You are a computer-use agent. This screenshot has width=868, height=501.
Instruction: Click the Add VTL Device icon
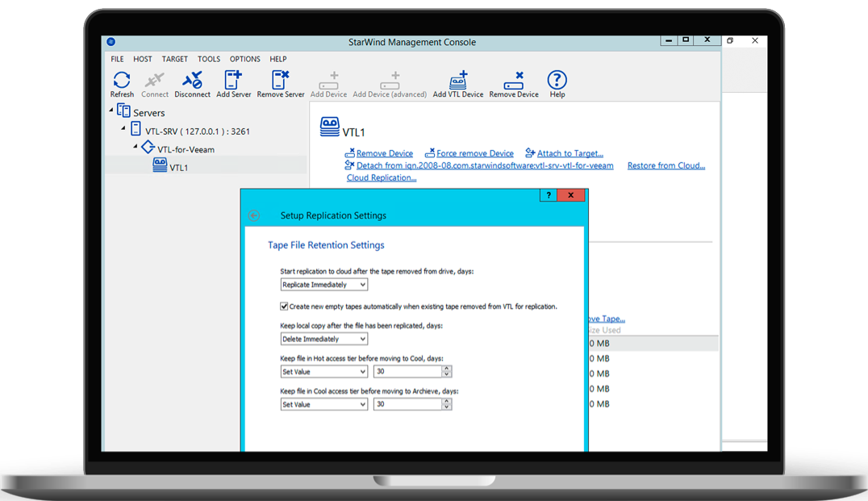click(458, 80)
